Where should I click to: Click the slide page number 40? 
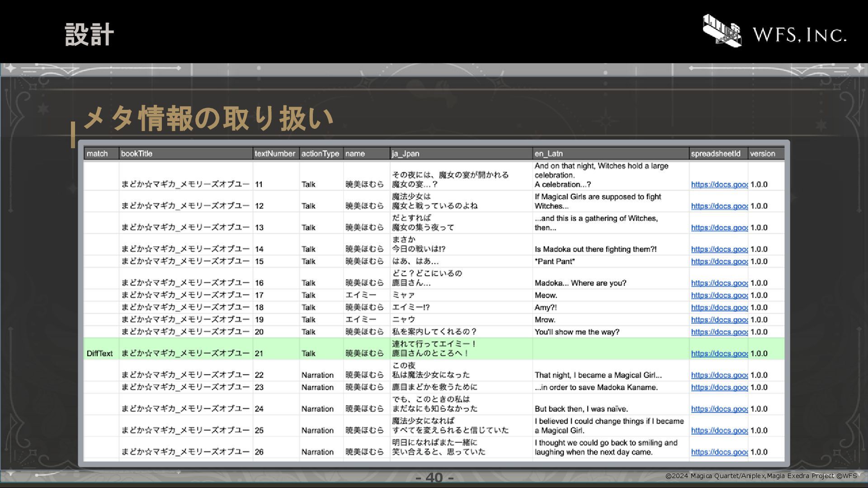tap(434, 478)
